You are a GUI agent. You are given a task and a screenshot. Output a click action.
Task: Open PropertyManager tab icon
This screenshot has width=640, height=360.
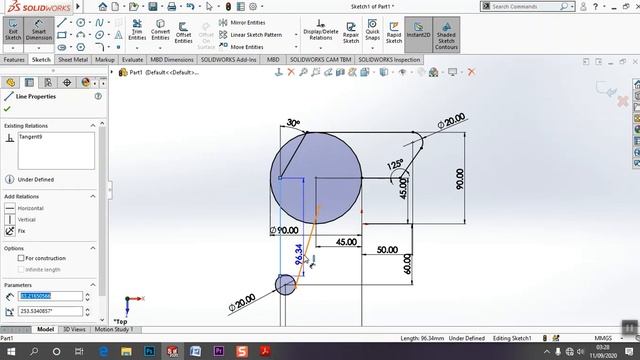point(29,82)
